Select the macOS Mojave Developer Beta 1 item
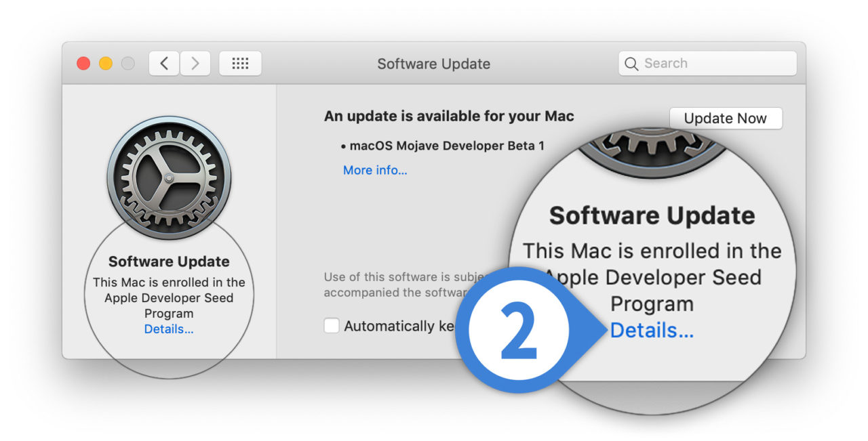This screenshot has width=868, height=441. point(443,145)
